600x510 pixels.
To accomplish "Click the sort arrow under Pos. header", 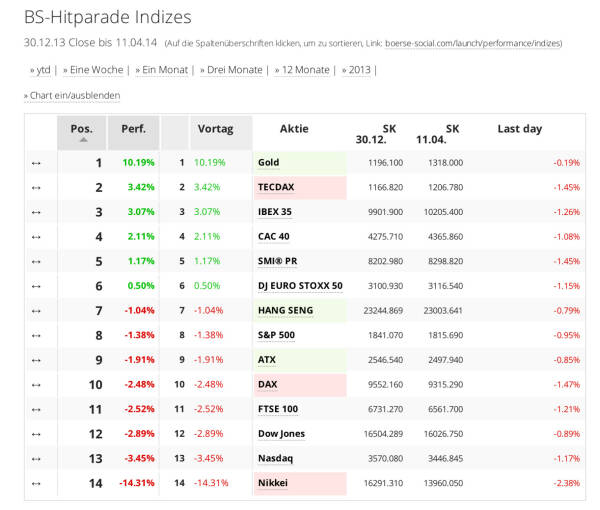I will pyautogui.click(x=82, y=140).
